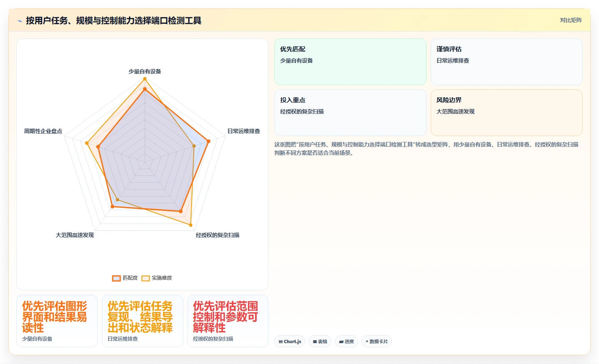Click the yellow 实施难度 point on 经授权的复杂扫描 axis
This screenshot has width=599, height=364.
[191, 225]
